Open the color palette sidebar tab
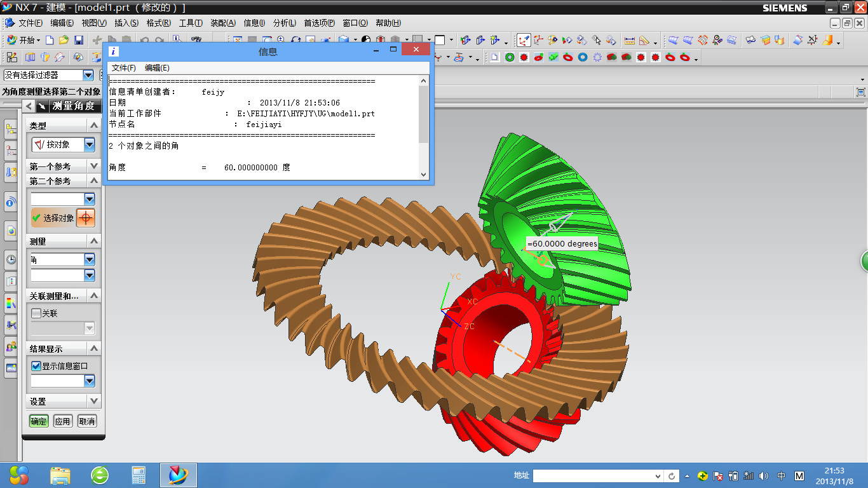868x488 pixels. click(11, 303)
